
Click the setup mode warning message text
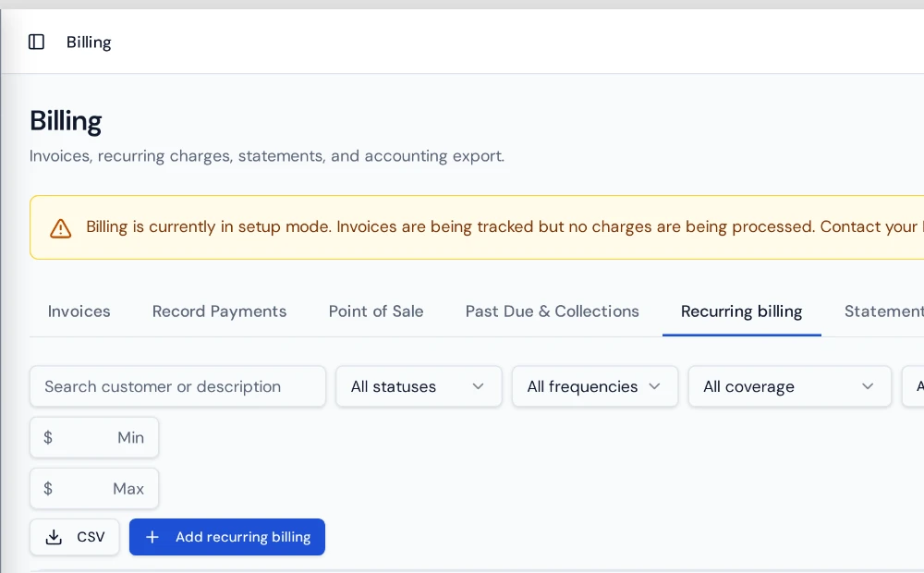pyautogui.click(x=505, y=227)
